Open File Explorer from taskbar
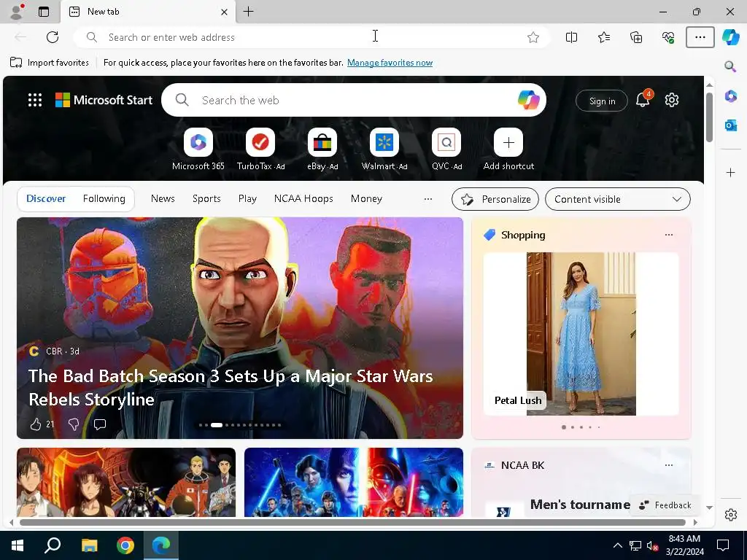 (89, 545)
